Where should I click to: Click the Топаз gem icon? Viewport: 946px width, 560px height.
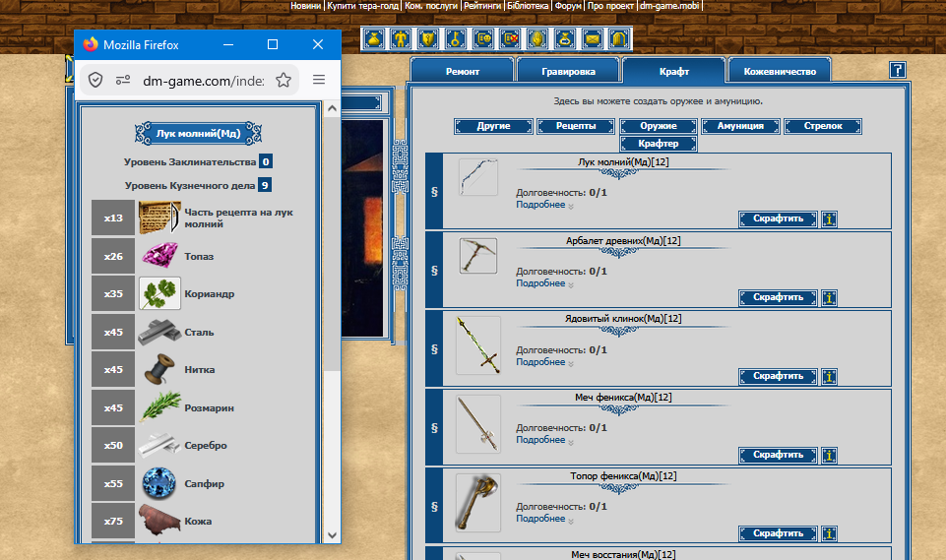159,256
